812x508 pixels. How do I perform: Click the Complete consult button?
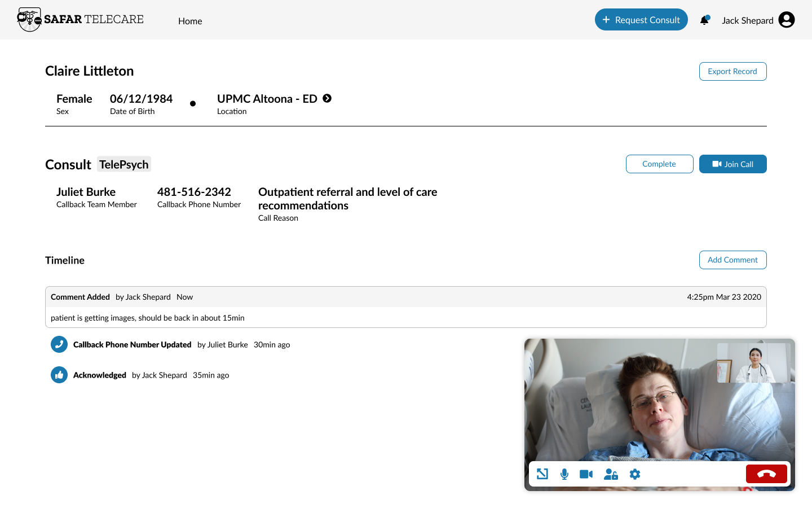(659, 164)
